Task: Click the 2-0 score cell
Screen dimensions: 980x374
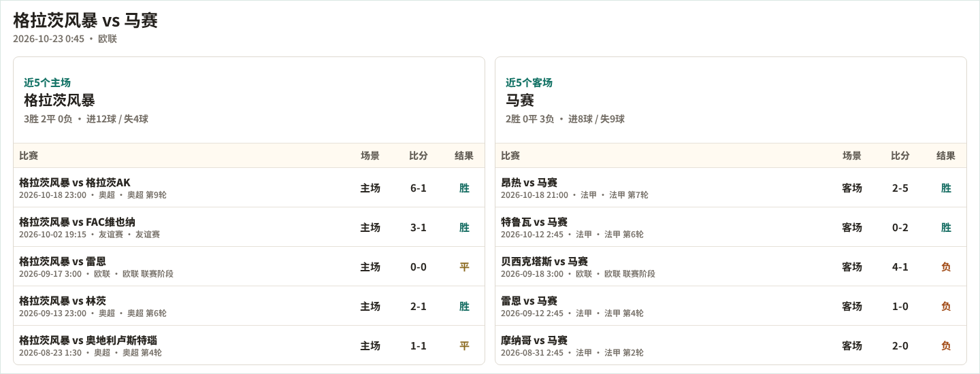Action: [900, 345]
